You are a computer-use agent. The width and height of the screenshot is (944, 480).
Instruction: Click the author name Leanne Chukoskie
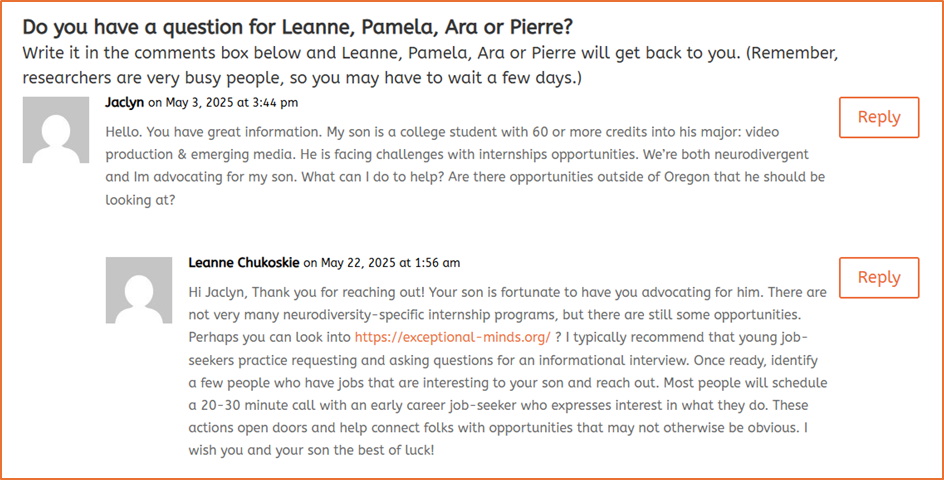[x=243, y=263]
